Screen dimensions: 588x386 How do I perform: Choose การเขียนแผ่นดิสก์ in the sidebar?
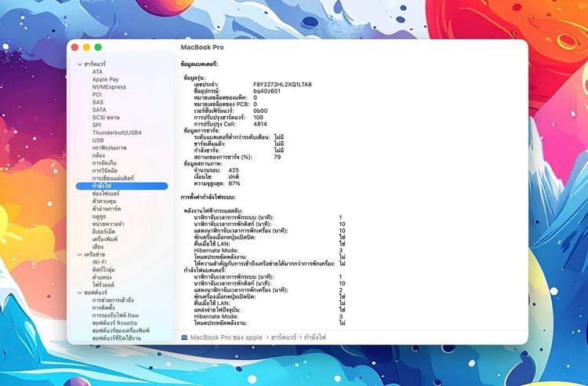click(113, 178)
